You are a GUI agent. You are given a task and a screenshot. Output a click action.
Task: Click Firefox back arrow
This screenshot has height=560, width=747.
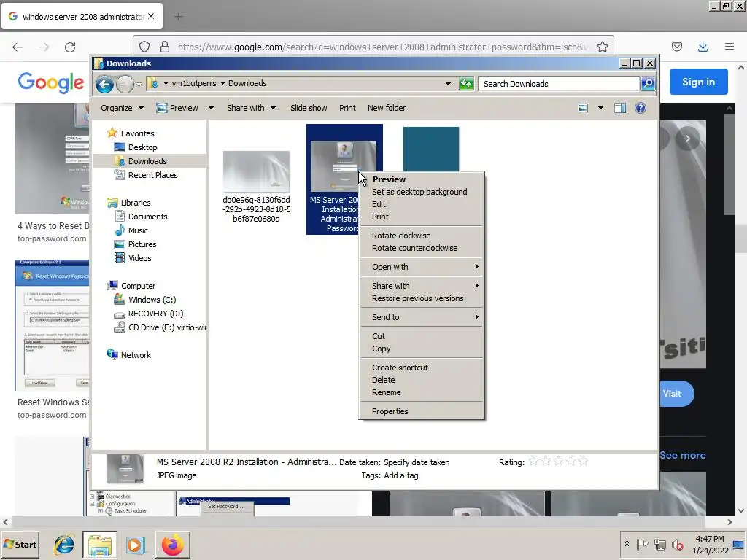point(18,47)
